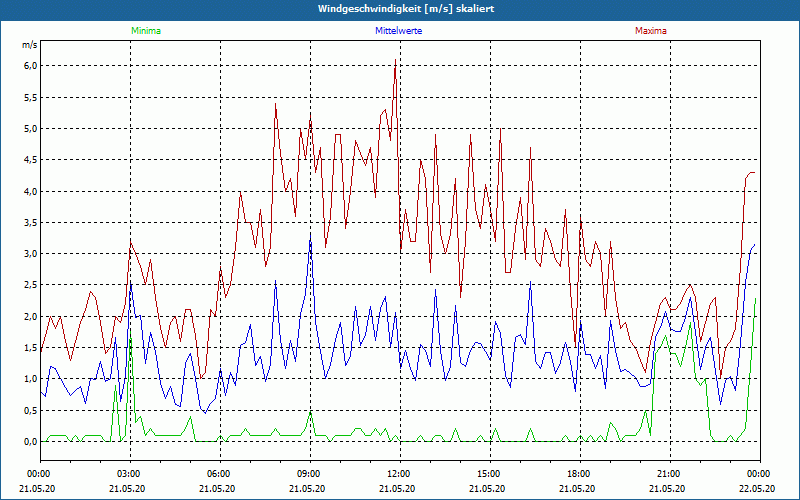800x500 pixels.
Task: Click the 3,0 y-axis tick label
Action: tap(29, 253)
